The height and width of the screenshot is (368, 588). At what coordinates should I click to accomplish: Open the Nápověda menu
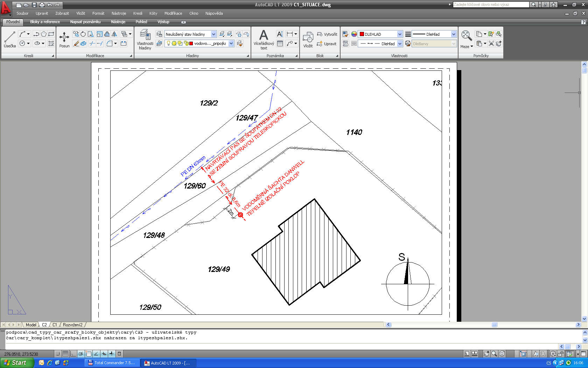pos(214,13)
